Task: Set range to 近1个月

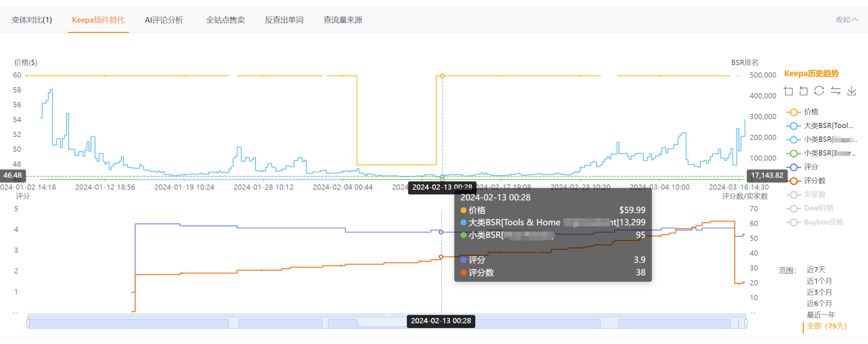Action: 819,281
